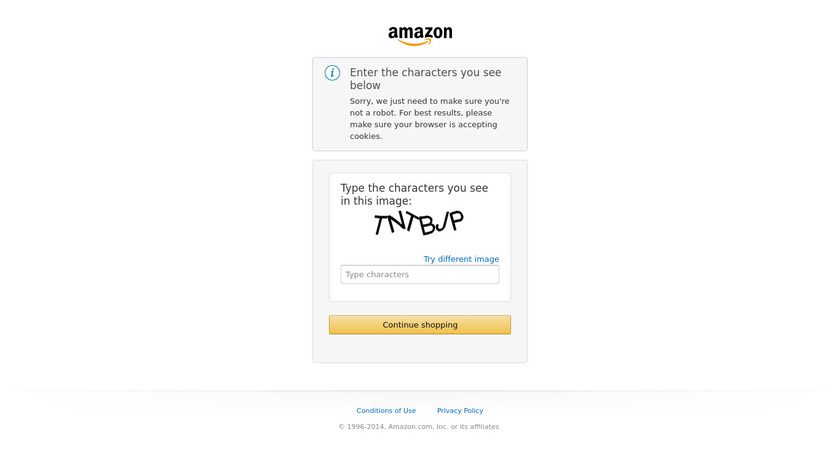Viewport: 840px width, 472px height.
Task: Click the letter B in the CAPTCHA
Action: click(427, 224)
